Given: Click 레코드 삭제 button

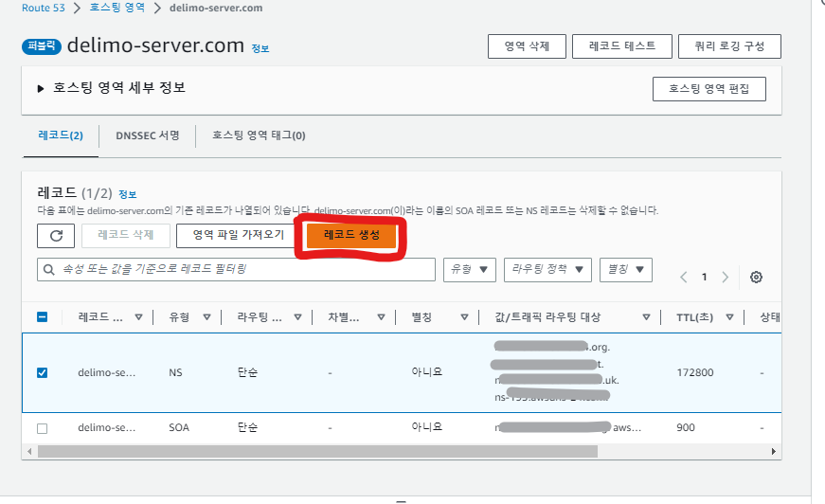Looking at the screenshot, I should point(126,235).
